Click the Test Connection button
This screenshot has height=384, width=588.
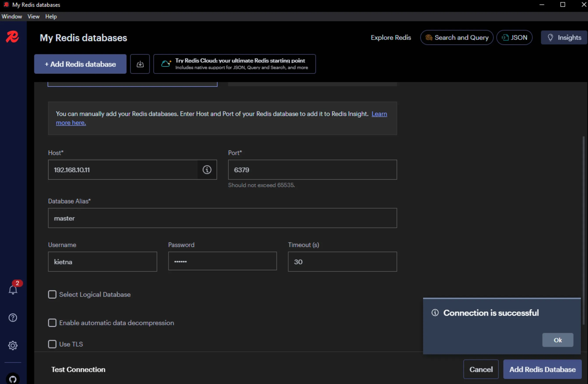(78, 369)
